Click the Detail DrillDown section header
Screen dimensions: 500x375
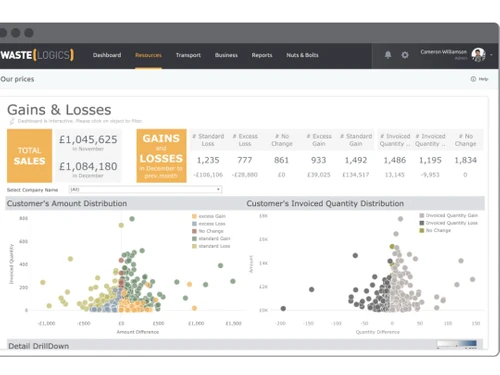coord(39,346)
